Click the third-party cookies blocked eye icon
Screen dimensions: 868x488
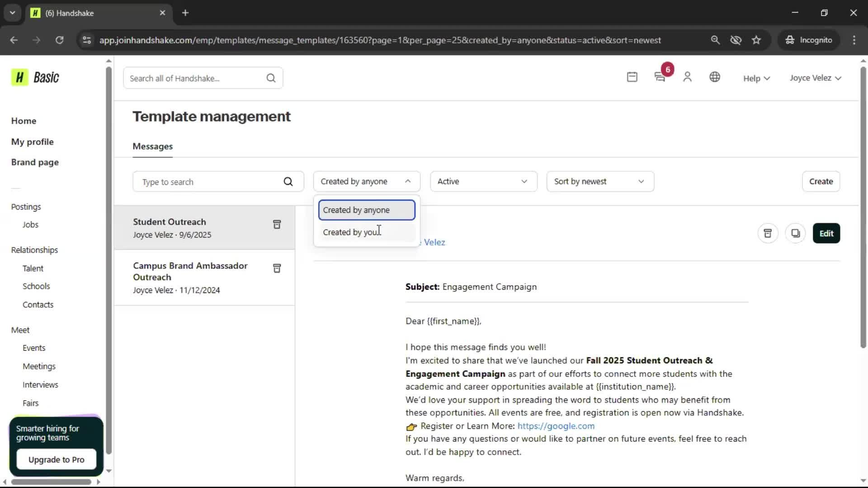click(x=736, y=40)
